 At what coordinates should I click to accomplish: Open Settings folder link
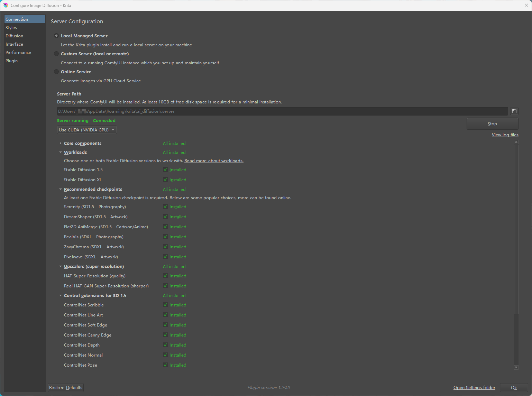[474, 388]
